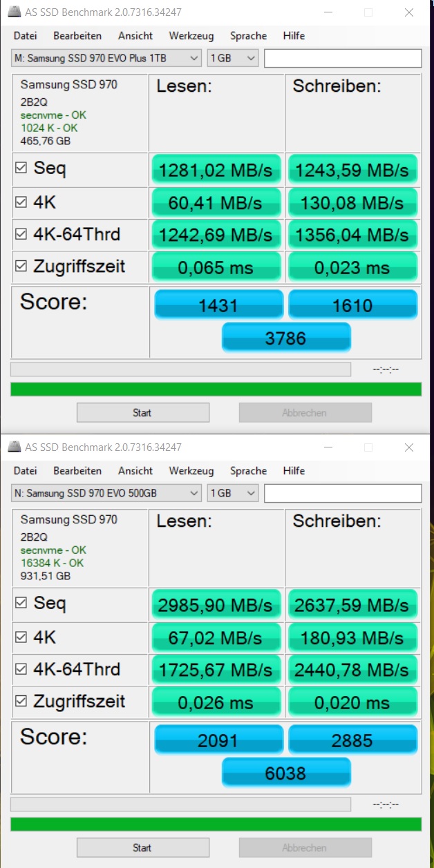The image size is (434, 868).
Task: Open Ansicht menu in top window
Action: coord(135,36)
